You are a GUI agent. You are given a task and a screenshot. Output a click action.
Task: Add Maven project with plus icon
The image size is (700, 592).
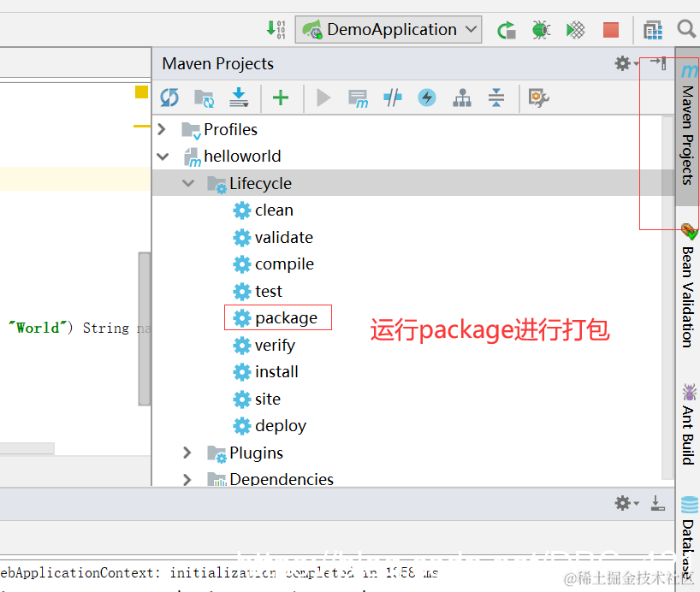(281, 98)
